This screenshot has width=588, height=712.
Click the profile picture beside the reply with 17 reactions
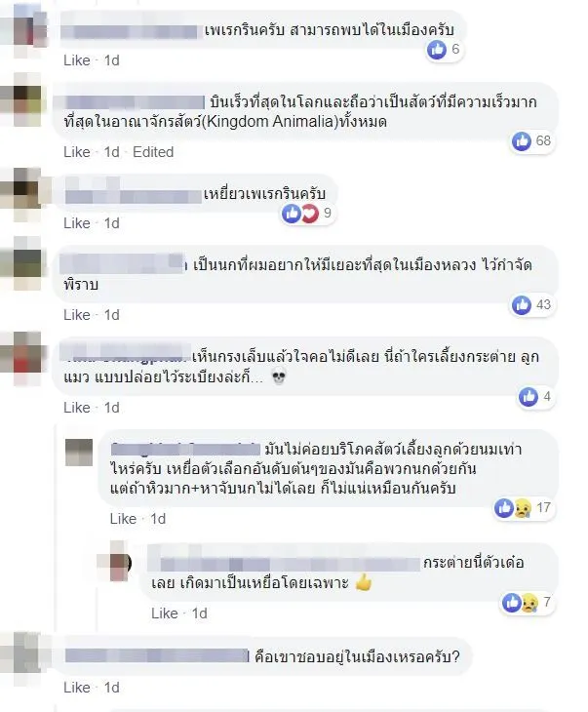(79, 453)
